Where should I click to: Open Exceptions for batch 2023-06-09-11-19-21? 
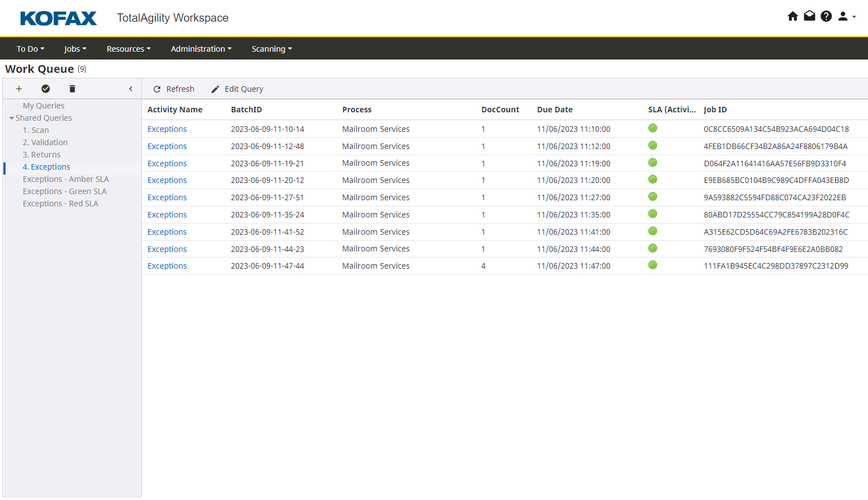pos(167,164)
